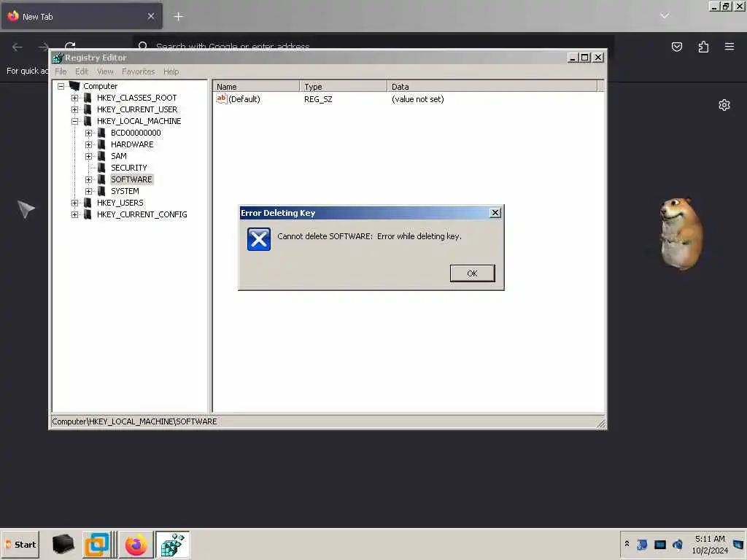Screen dimensions: 747x560
Task: Select the (Default) registry value
Action: point(244,99)
